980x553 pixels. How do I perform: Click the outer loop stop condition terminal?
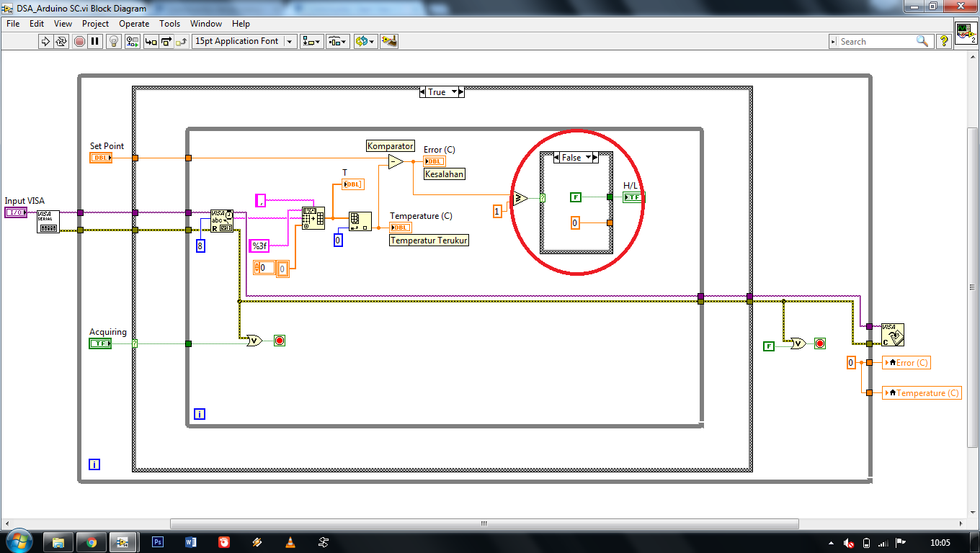tap(820, 343)
